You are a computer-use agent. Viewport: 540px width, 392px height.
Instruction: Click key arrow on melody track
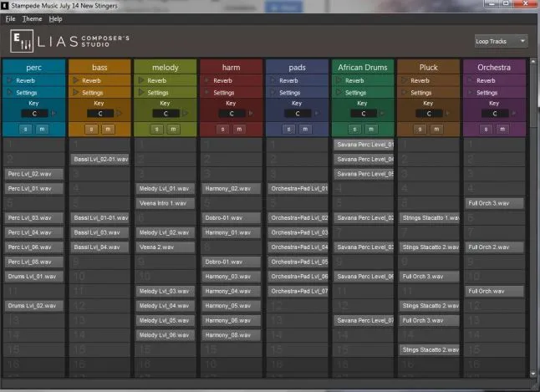(x=186, y=114)
